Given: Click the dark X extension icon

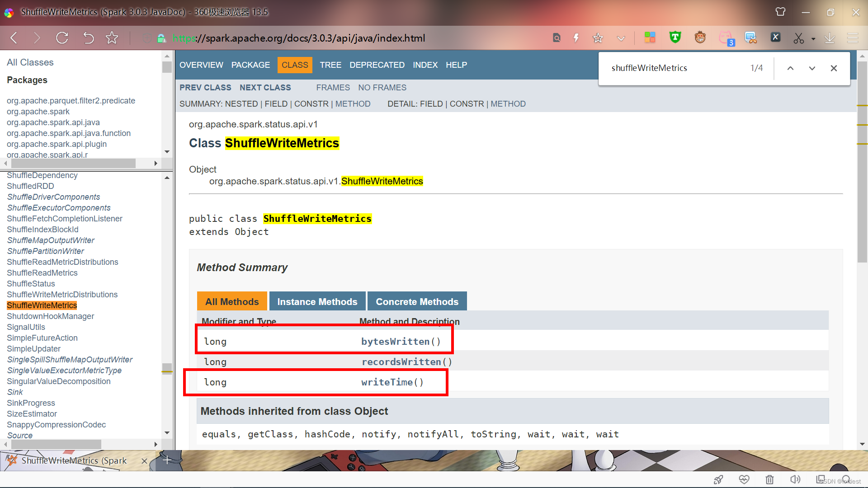Looking at the screenshot, I should (x=775, y=38).
